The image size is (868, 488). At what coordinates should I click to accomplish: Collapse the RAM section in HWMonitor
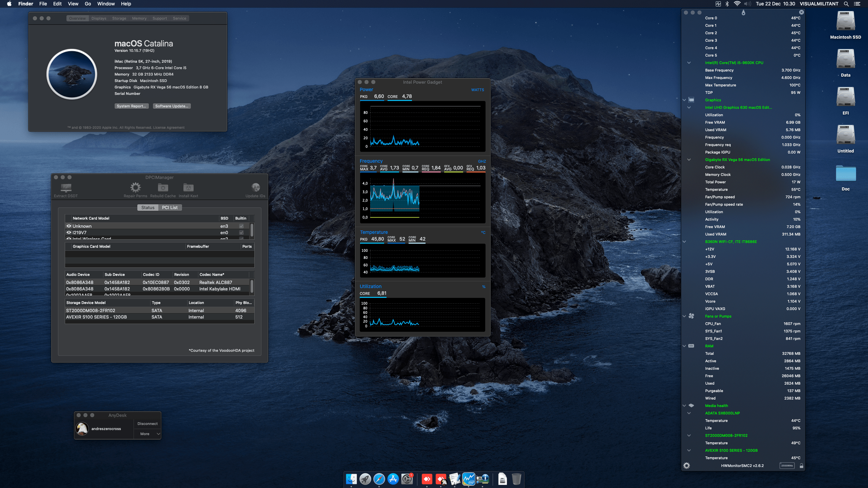(x=684, y=346)
